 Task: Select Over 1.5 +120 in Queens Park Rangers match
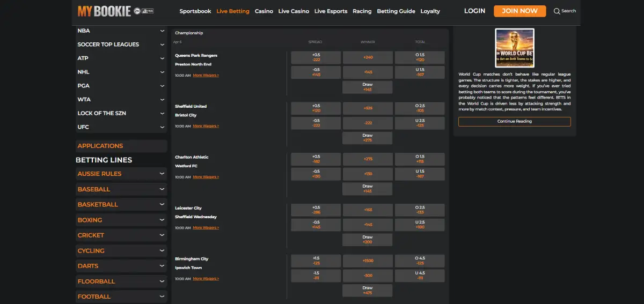(420, 57)
